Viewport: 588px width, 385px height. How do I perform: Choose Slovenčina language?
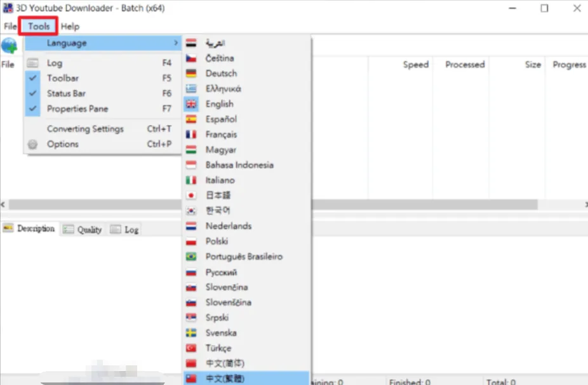click(x=247, y=287)
